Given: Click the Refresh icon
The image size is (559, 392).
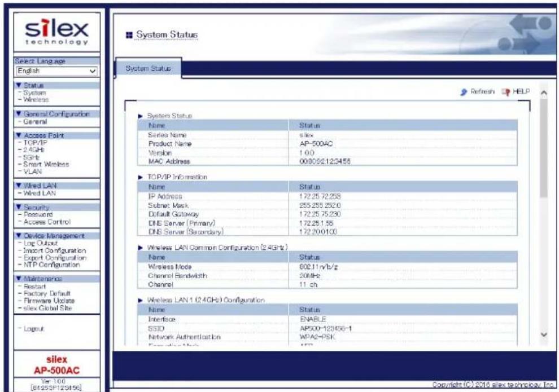Looking at the screenshot, I should tap(464, 92).
